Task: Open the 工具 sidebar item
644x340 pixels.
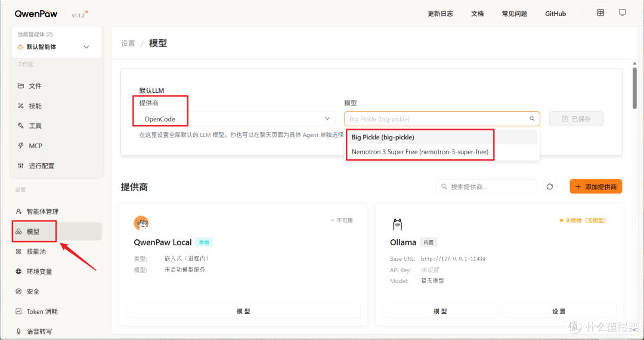Action: [57, 126]
